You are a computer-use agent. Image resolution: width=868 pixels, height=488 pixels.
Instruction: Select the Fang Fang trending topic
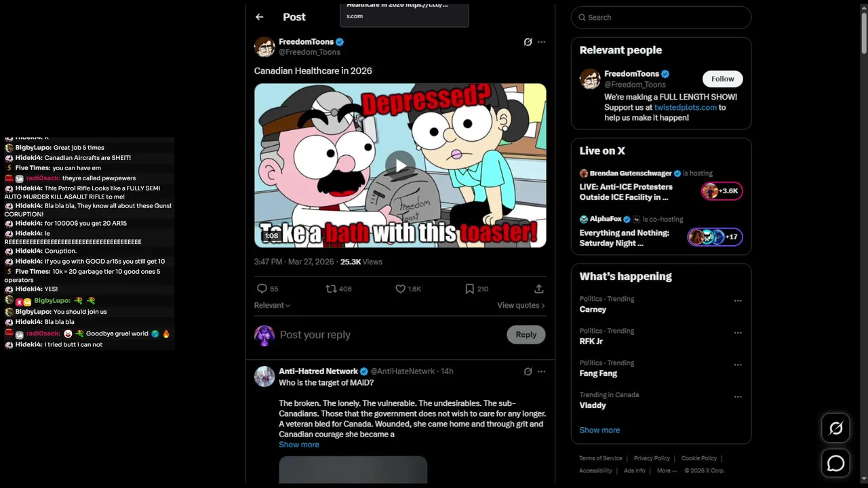coord(598,373)
